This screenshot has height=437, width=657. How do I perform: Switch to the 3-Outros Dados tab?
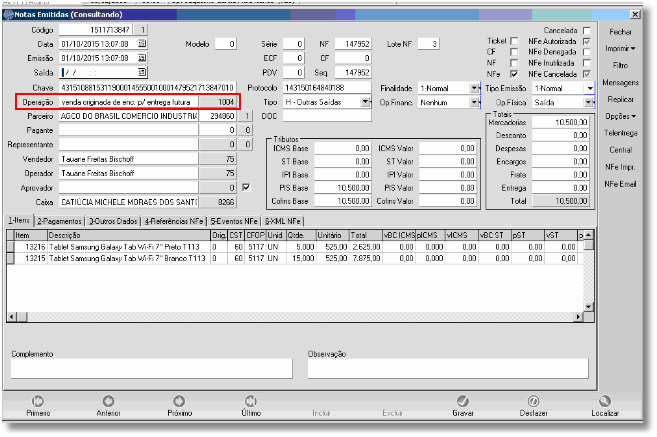tap(113, 221)
